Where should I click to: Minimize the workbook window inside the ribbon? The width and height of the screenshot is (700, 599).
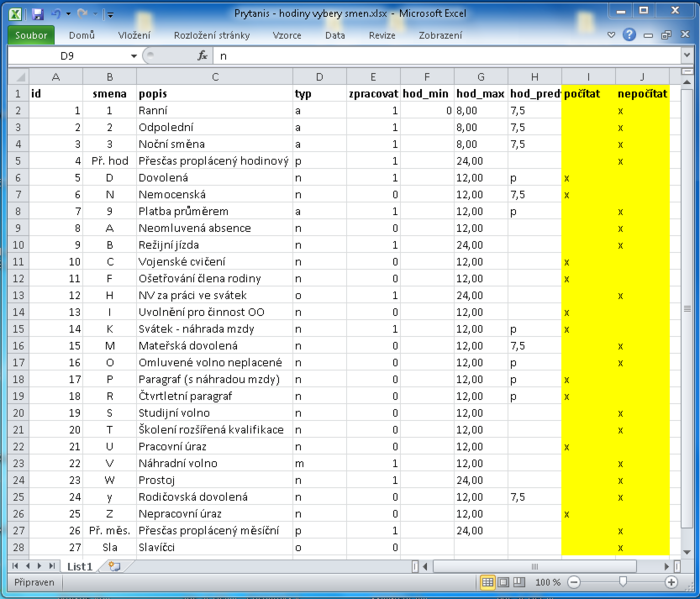pyautogui.click(x=648, y=35)
